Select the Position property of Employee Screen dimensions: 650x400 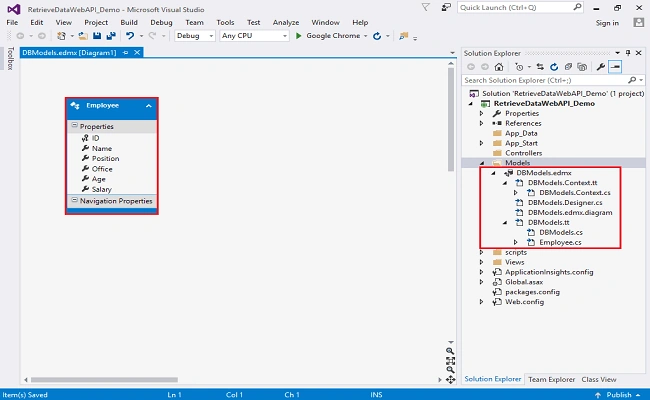(x=105, y=158)
